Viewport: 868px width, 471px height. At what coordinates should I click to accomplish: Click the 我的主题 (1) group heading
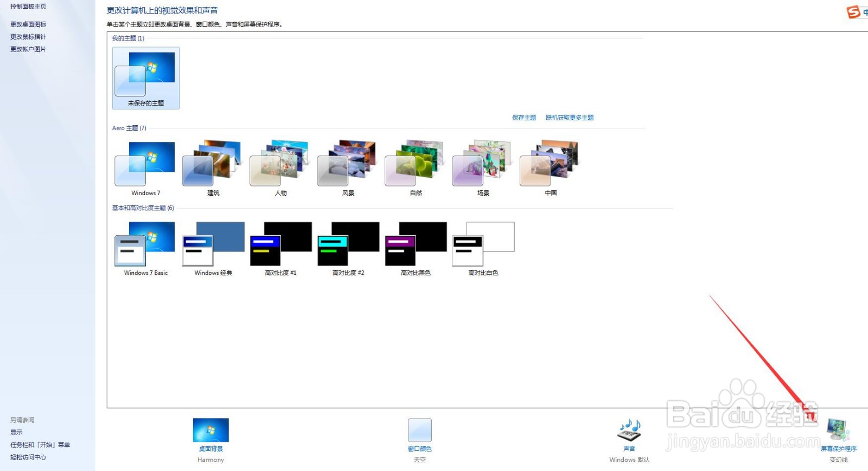point(128,38)
